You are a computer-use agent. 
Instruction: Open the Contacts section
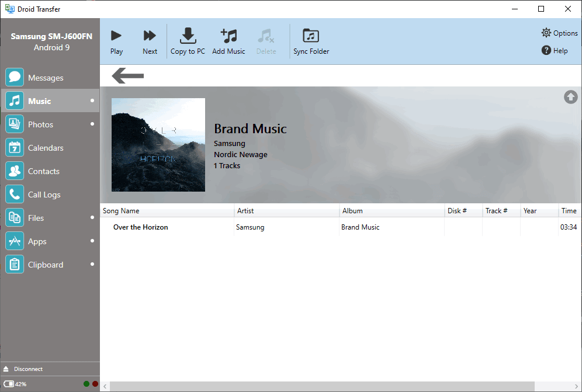click(x=50, y=171)
